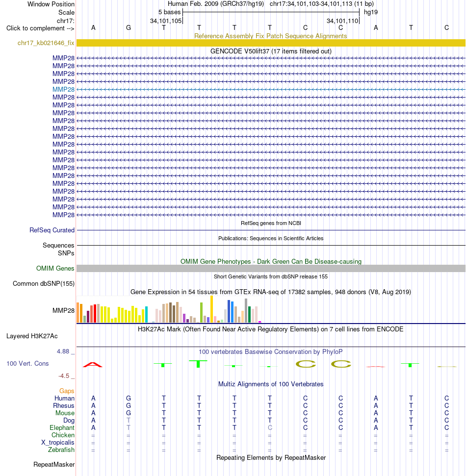The image size is (466, 476).
Task: Select the light-blue highlighted MMP28 transcript label
Action: point(63,89)
